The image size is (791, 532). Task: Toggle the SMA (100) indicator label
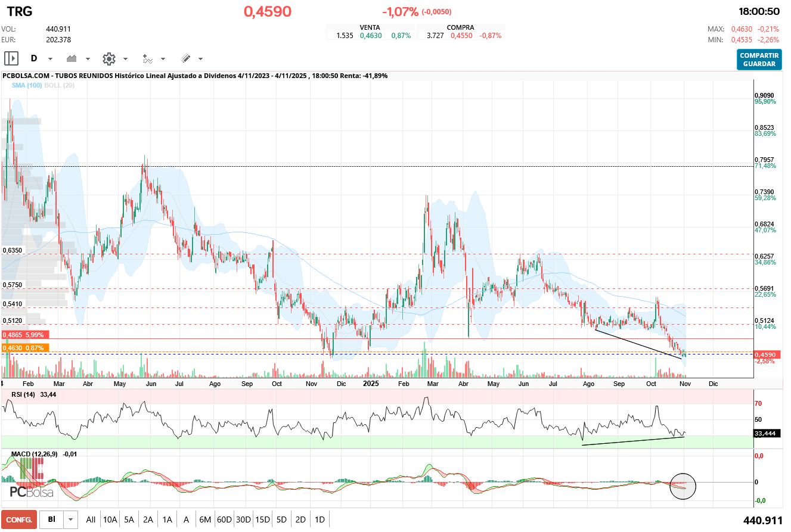26,86
